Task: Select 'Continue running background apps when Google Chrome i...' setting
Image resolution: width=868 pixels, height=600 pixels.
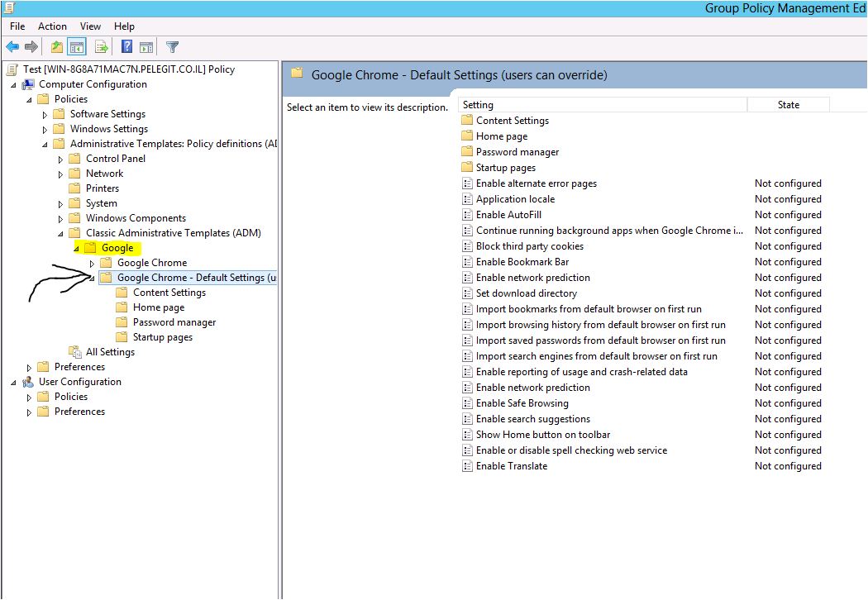Action: click(x=609, y=231)
